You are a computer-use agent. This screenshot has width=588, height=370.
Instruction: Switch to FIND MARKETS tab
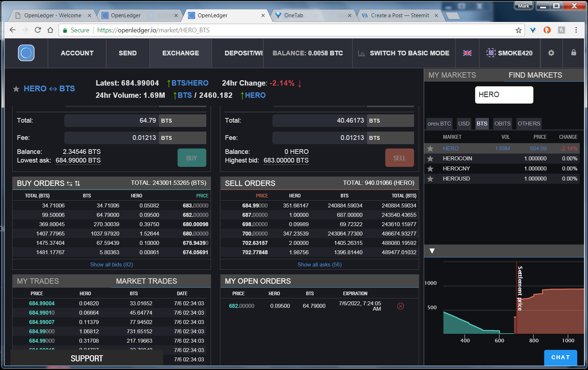535,75
